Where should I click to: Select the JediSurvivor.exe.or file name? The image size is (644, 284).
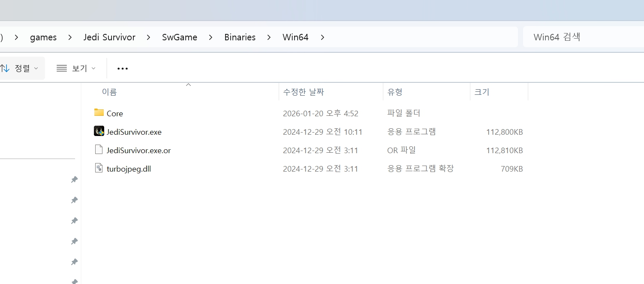click(138, 151)
